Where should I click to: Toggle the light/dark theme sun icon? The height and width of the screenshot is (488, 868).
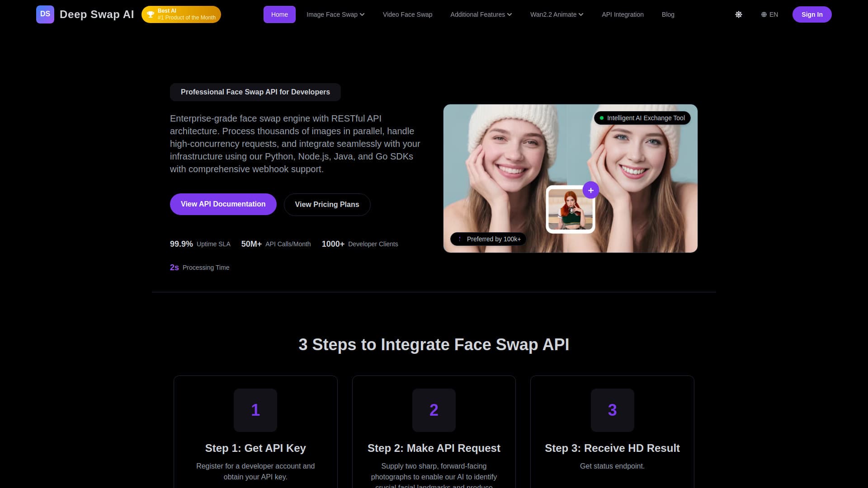738,14
